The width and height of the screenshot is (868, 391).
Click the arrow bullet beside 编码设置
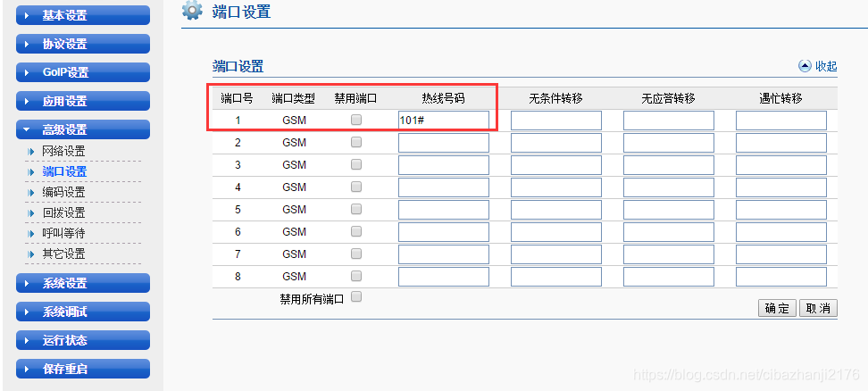(31, 193)
